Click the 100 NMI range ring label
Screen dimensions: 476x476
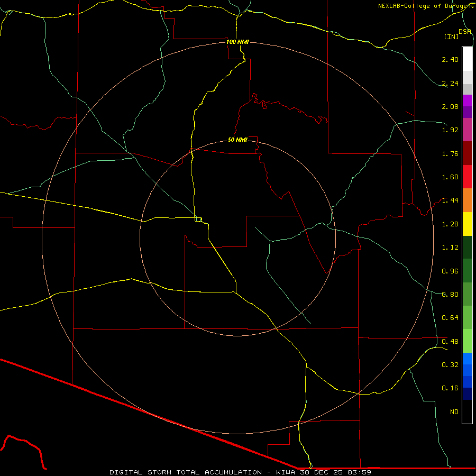click(237, 42)
